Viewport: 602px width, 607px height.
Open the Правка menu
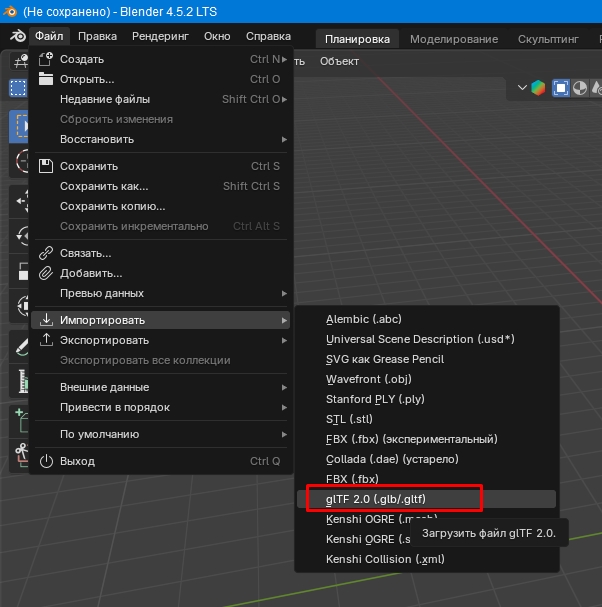(97, 36)
